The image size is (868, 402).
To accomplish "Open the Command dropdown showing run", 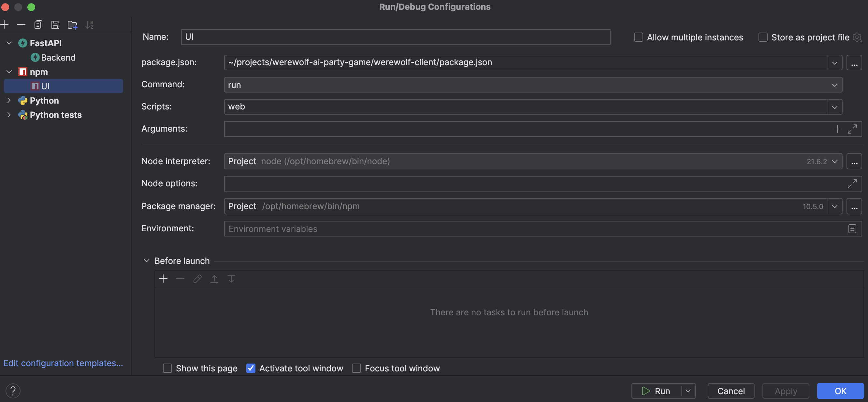I will pyautogui.click(x=834, y=85).
